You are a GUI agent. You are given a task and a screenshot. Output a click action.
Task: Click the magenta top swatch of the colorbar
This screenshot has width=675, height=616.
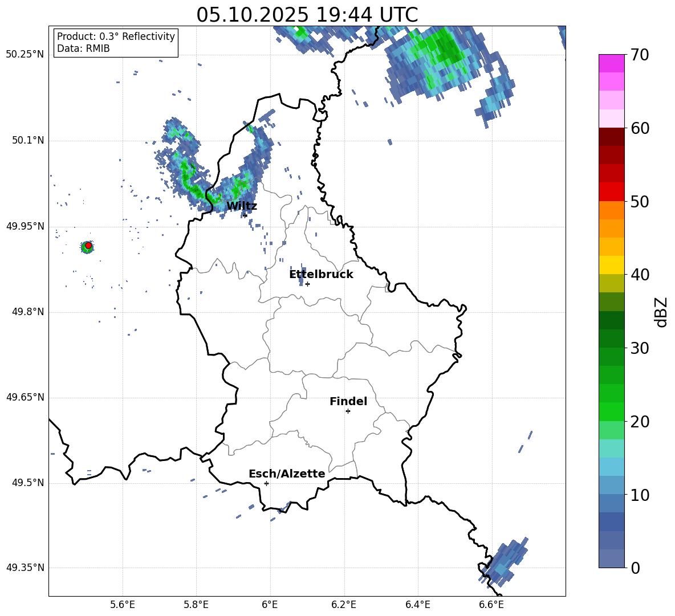click(x=611, y=63)
